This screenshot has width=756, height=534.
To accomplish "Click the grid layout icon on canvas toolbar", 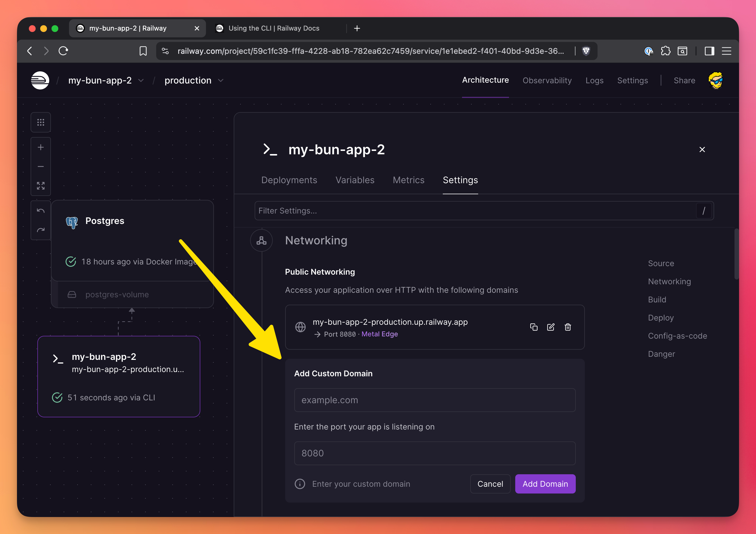I will (40, 123).
